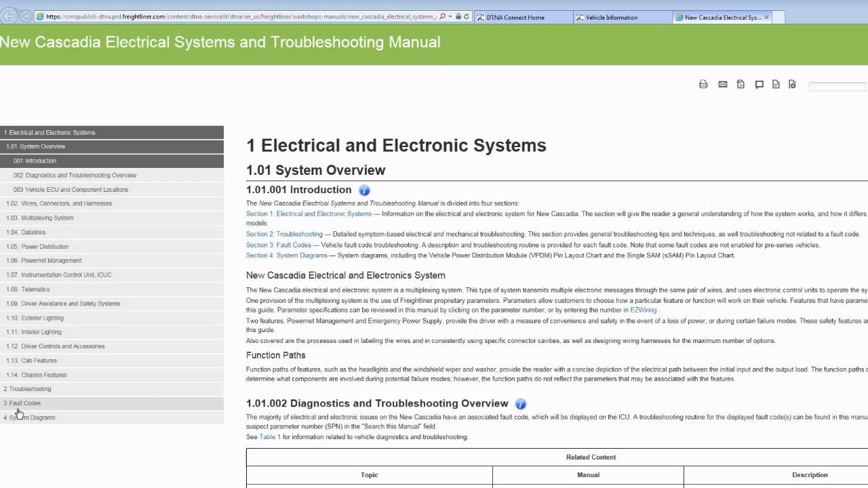Switch to the DTNA Connect Home tab

pyautogui.click(x=523, y=18)
